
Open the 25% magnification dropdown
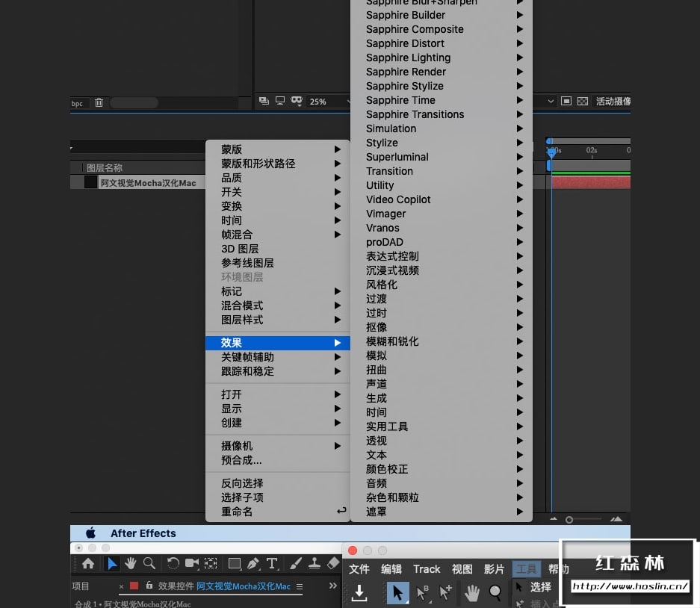tap(329, 102)
